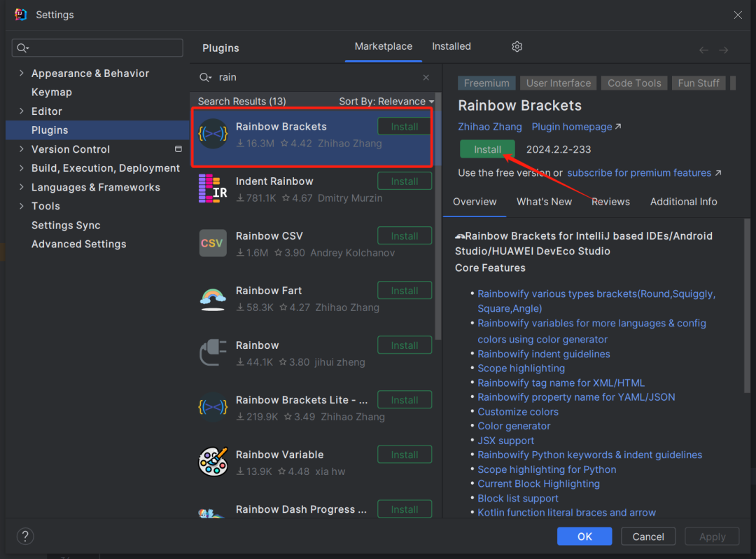Screen dimensions: 756x559
Task: Expand Build, Execution, Deployment node
Action: 21,168
